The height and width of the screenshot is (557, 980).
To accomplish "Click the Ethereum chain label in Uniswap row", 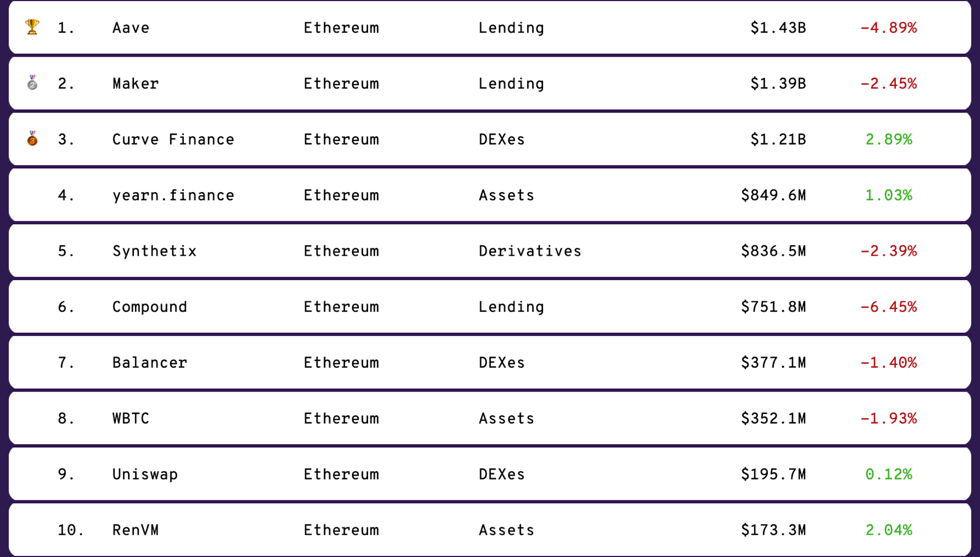I will point(341,475).
